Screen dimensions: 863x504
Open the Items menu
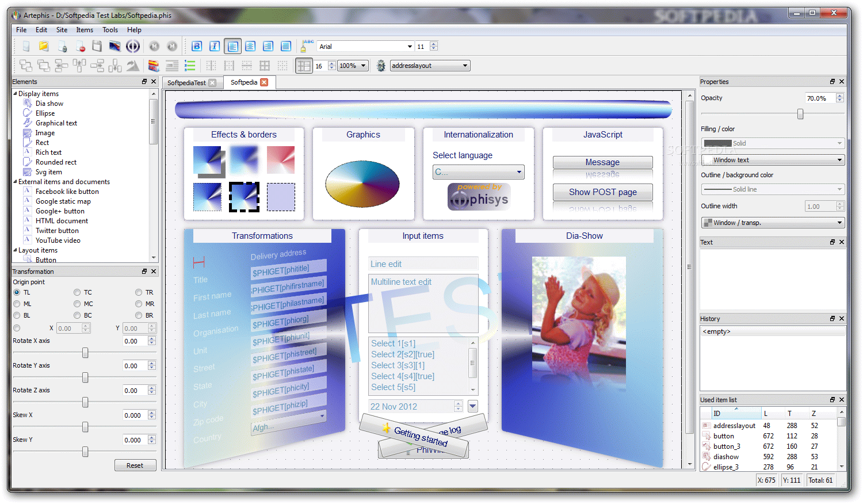85,30
